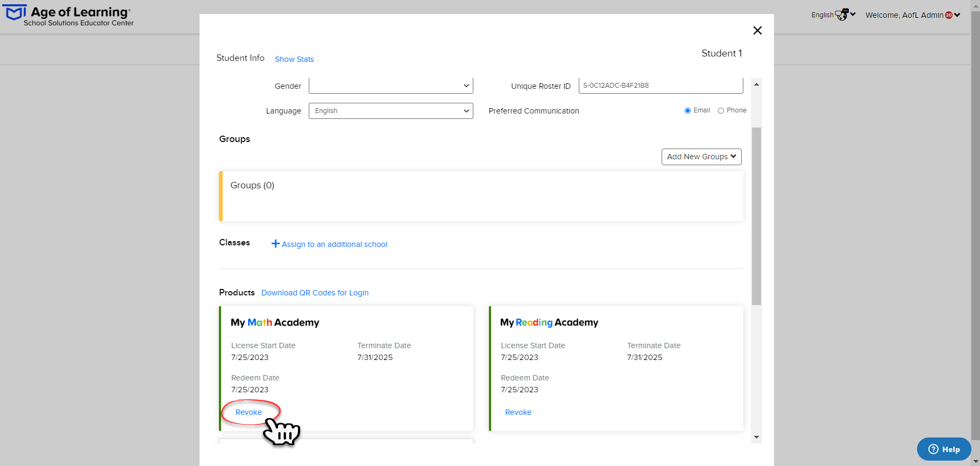Select Phone as preferred communication

(721, 111)
